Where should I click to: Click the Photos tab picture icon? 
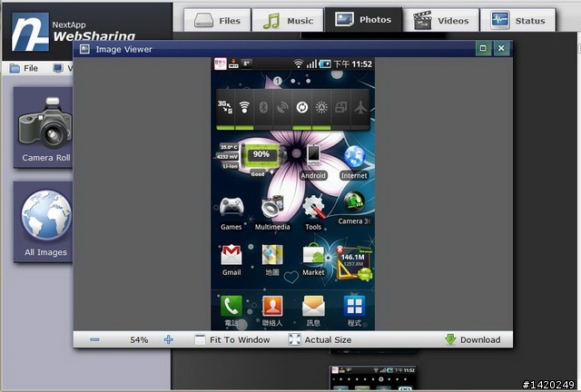pos(344,19)
